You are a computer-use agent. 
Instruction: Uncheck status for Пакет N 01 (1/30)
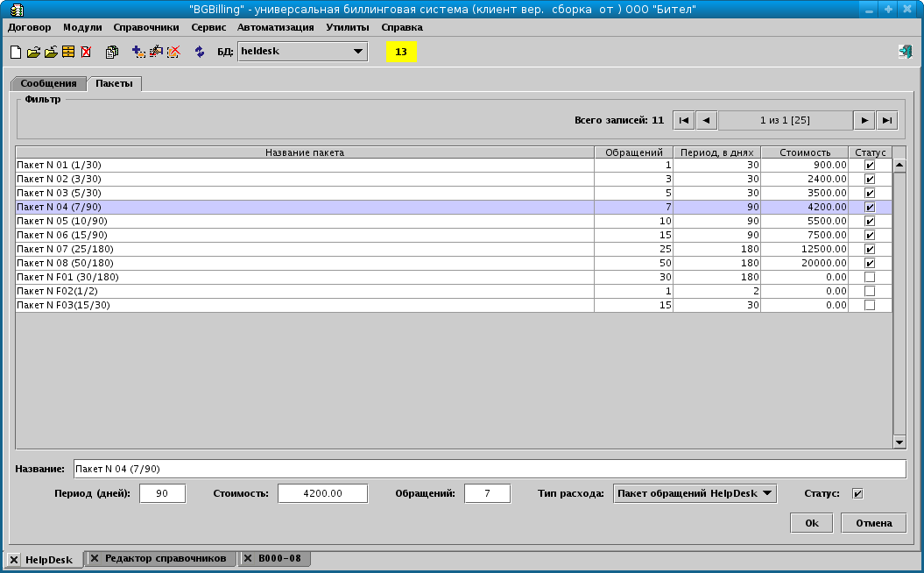(869, 165)
